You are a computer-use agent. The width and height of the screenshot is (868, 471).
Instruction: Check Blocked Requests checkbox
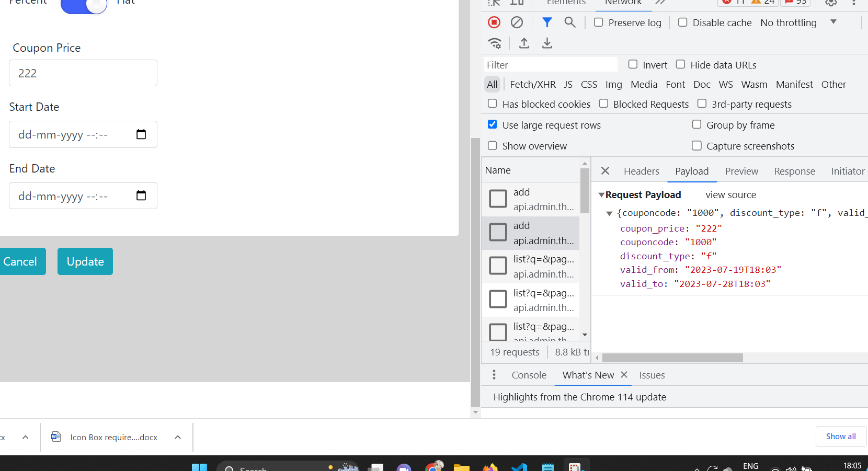[x=603, y=104]
